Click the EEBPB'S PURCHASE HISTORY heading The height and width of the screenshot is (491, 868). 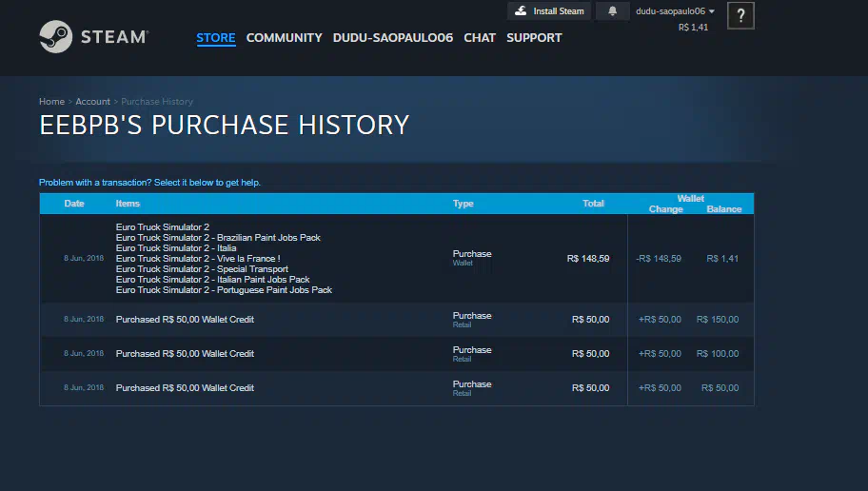tap(225, 125)
